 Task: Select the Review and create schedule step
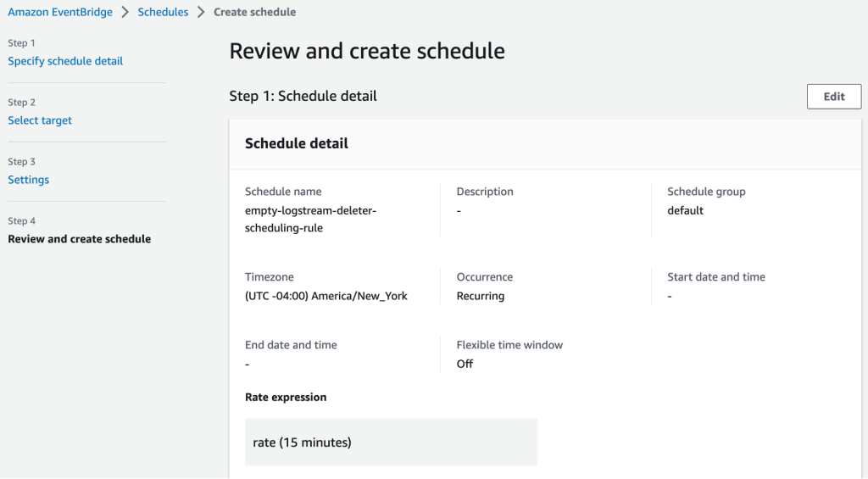79,239
